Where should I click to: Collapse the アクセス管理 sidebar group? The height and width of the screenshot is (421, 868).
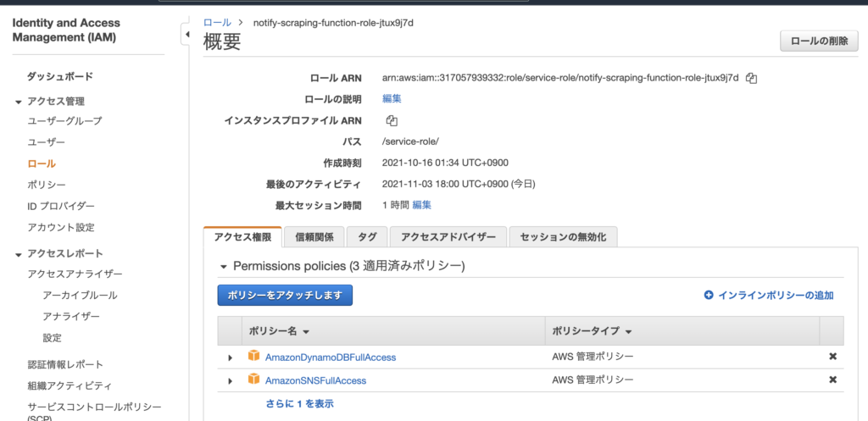[x=19, y=102]
